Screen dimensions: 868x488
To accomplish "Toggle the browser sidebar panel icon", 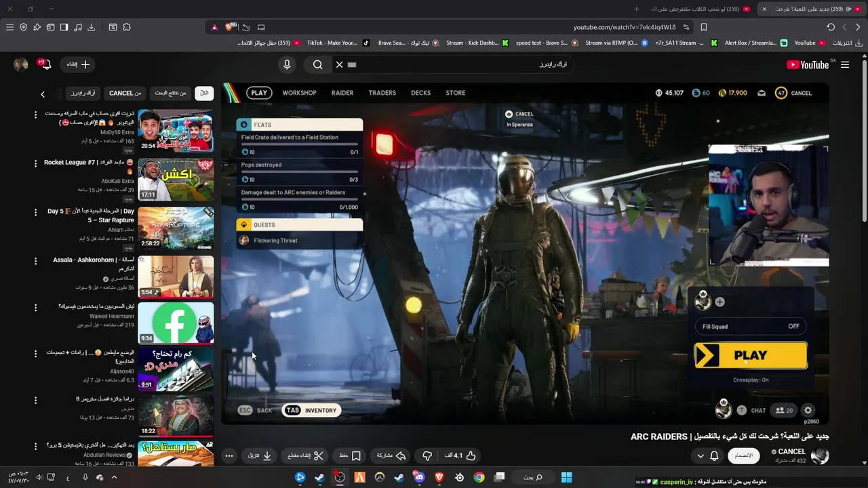I will coord(64,27).
